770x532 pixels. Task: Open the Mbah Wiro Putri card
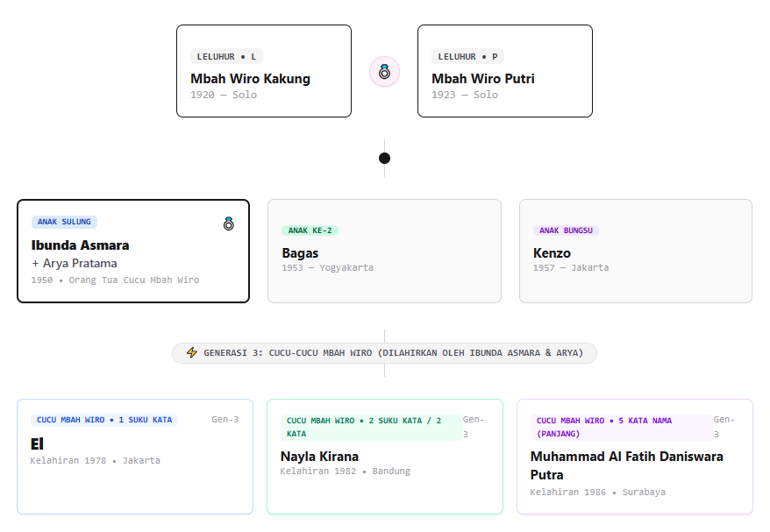[505, 71]
